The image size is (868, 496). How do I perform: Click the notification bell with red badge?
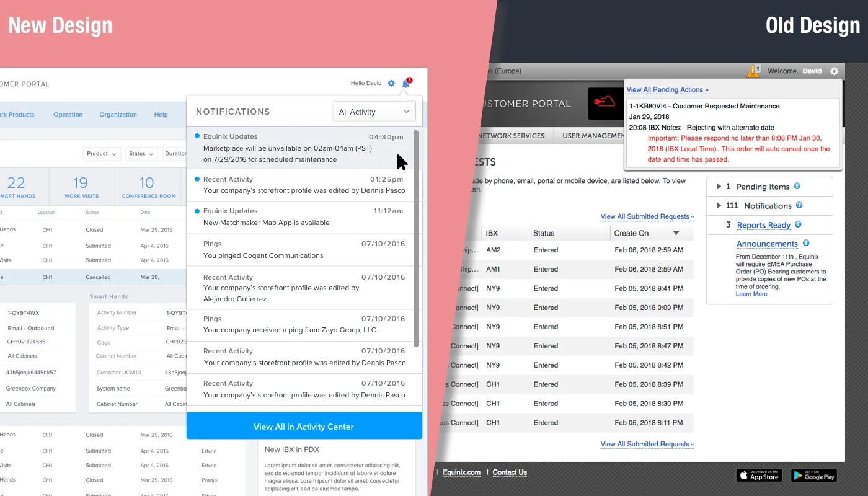click(406, 83)
